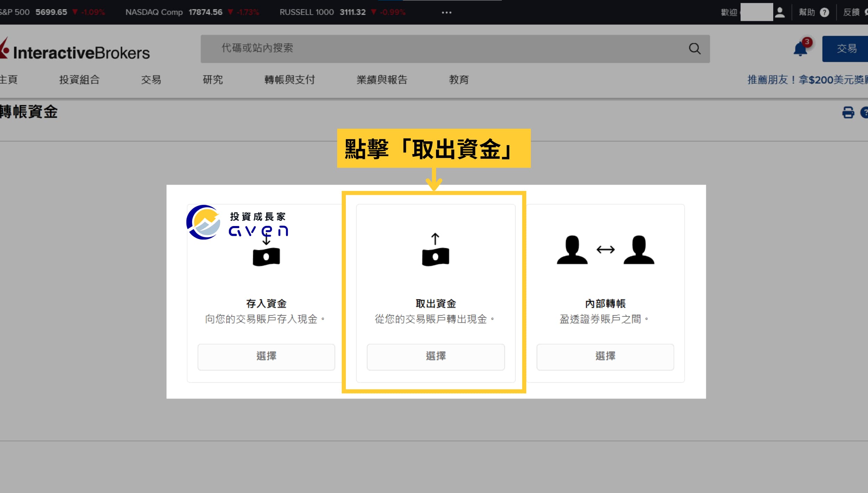Focus the 代碼或站內搜索 search field
The height and width of the screenshot is (493, 868).
pyautogui.click(x=455, y=49)
